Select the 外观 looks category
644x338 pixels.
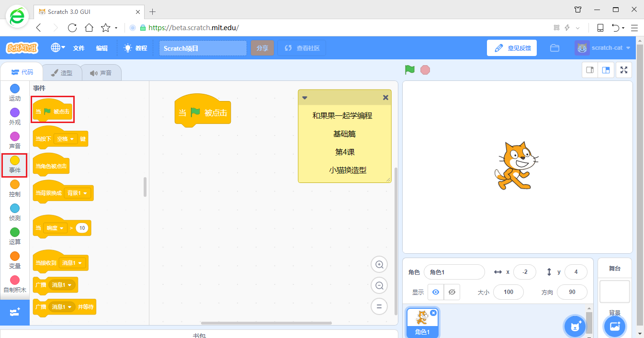point(15,116)
